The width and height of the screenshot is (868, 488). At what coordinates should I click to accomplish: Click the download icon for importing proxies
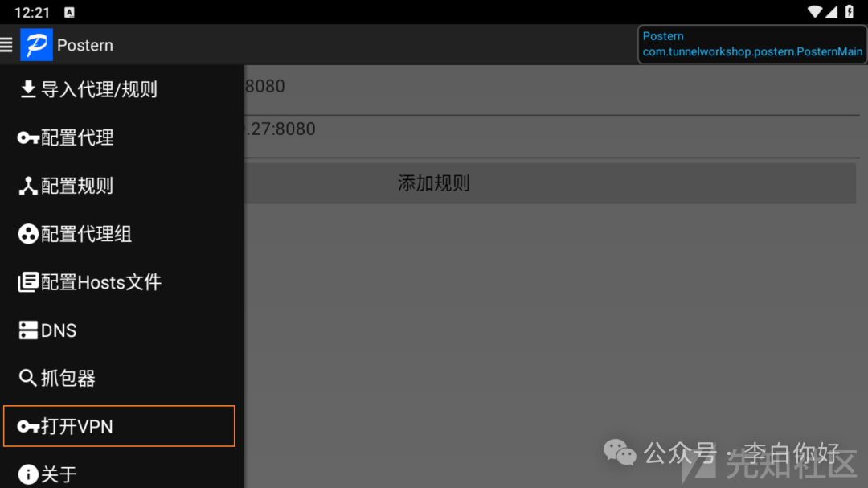[27, 89]
